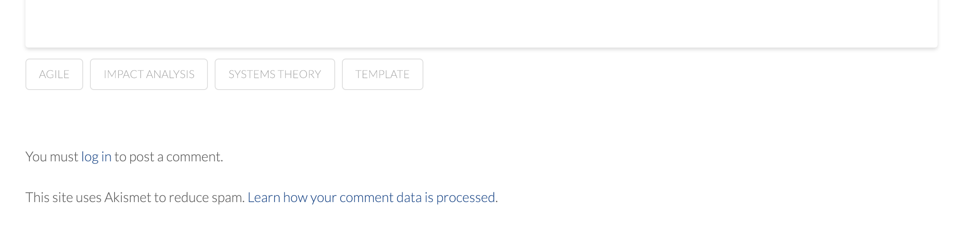Screen dimensions: 980x242
Task: Select the IMPACT ANALYSIS tag
Action: tap(149, 74)
